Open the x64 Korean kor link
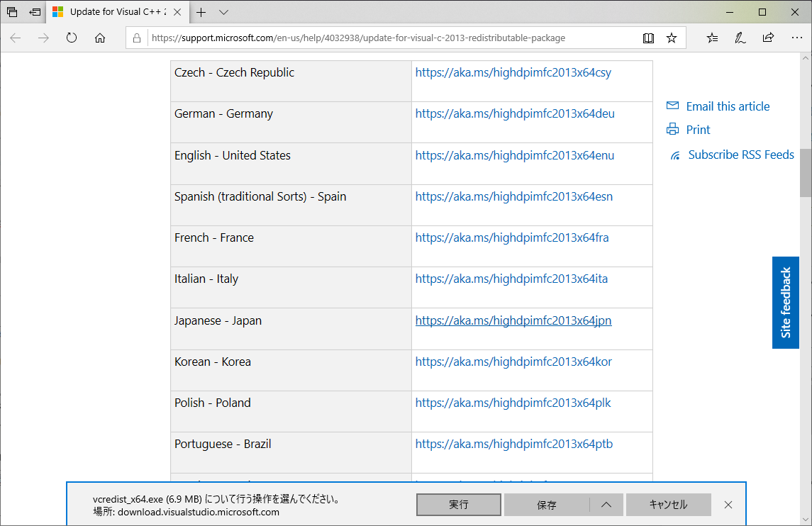Viewport: 812px width, 526px height. (513, 362)
